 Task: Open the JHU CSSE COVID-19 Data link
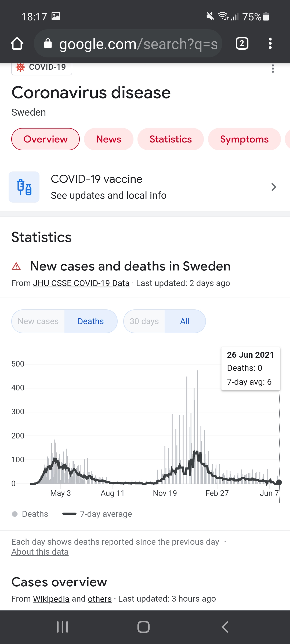pos(81,283)
